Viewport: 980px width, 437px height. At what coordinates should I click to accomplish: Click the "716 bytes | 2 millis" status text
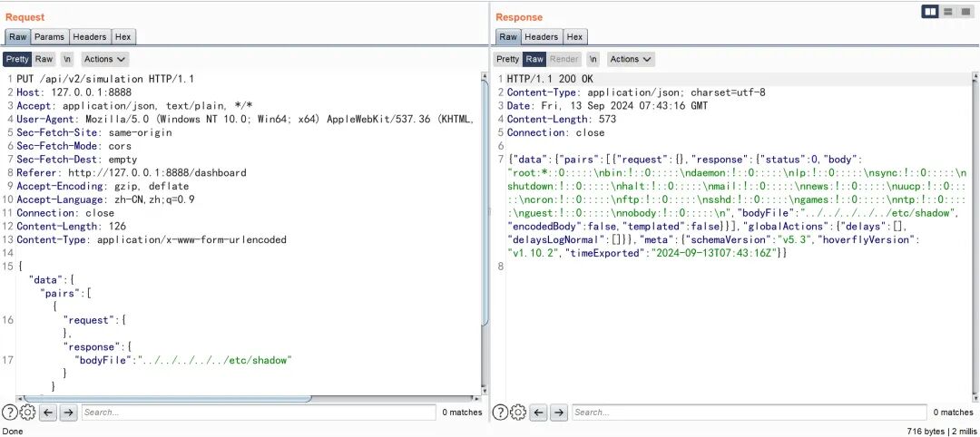tap(940, 432)
